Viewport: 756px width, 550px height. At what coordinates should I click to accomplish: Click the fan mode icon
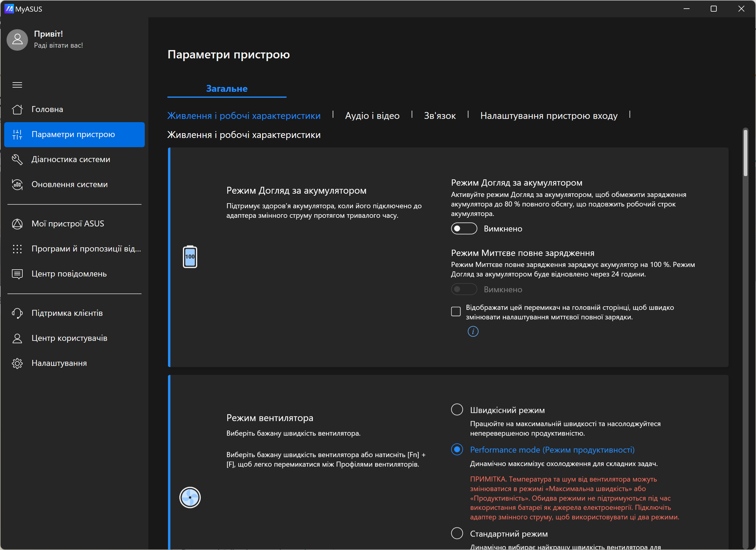pos(190,497)
